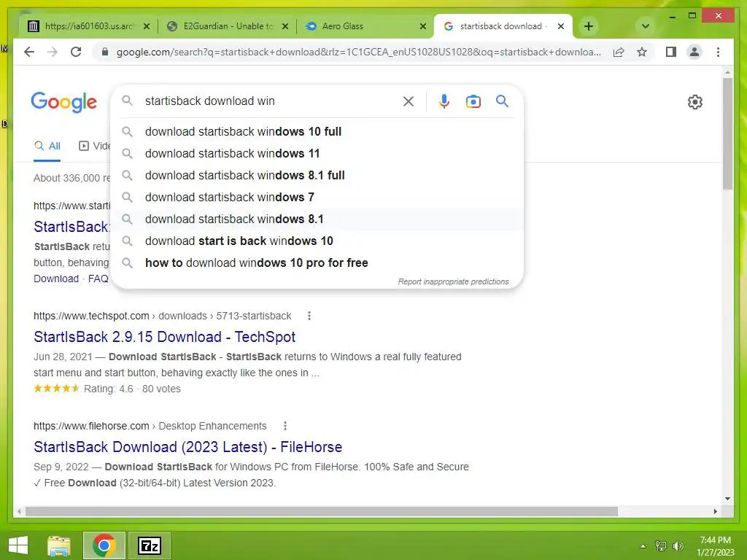Select the startisback download tab
Viewport: 747px width, 560px height.
tap(503, 26)
